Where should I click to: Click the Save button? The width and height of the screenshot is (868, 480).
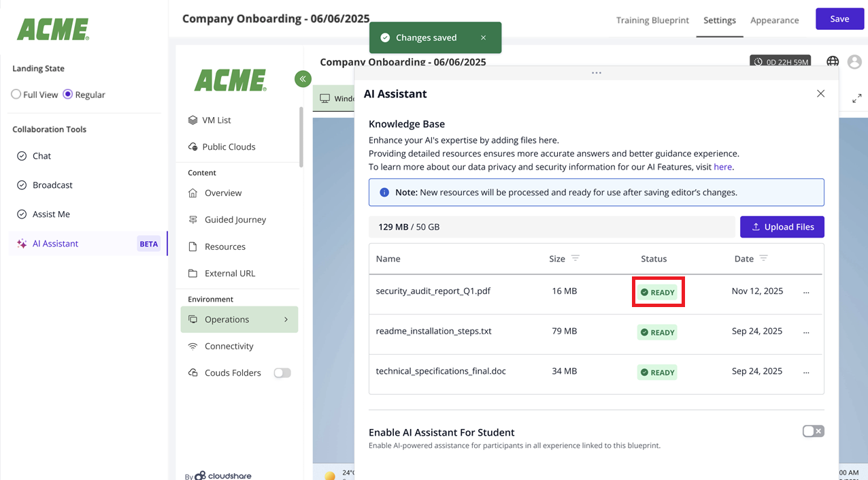click(x=839, y=19)
